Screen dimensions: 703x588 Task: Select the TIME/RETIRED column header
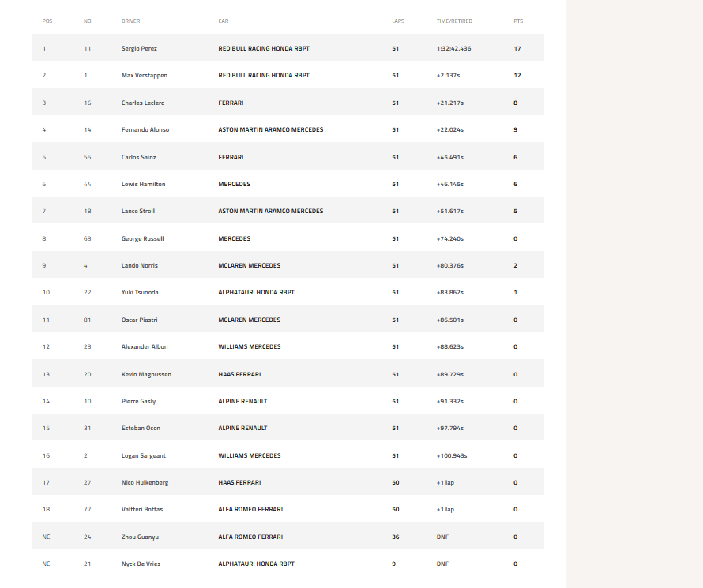click(453, 21)
